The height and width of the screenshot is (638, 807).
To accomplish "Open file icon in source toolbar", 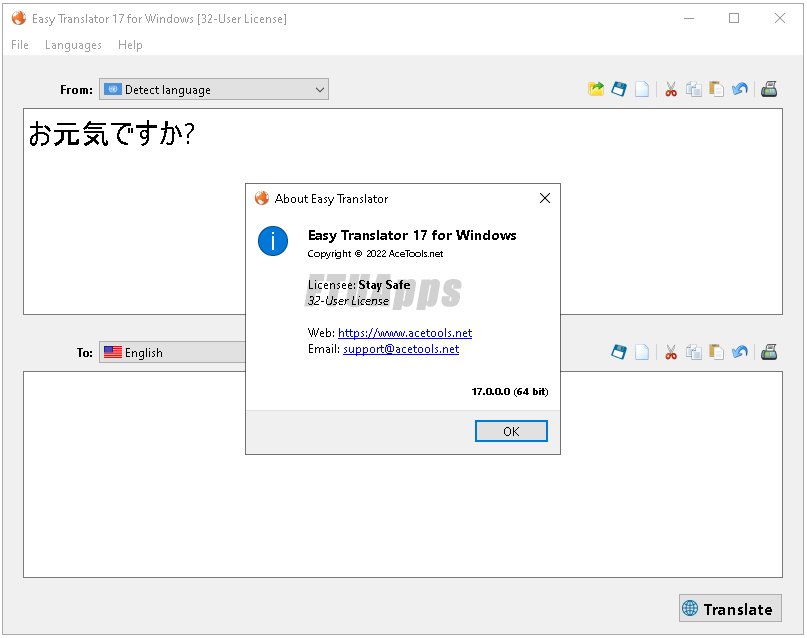I will [x=595, y=89].
